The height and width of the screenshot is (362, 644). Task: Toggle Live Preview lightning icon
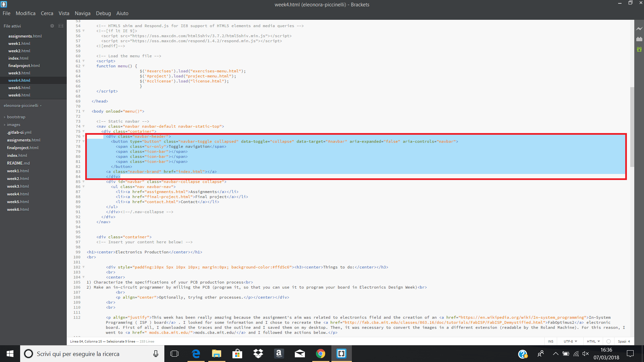(x=639, y=29)
